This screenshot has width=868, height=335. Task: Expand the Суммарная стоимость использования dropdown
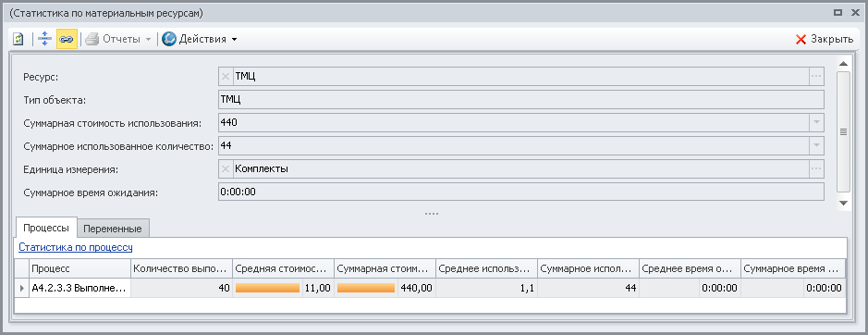coord(816,122)
